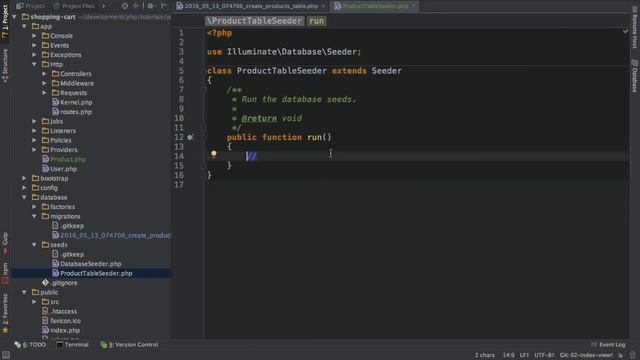Viewport: 640px width, 360px height.
Task: Expand the Middleware folder
Action: (x=44, y=83)
